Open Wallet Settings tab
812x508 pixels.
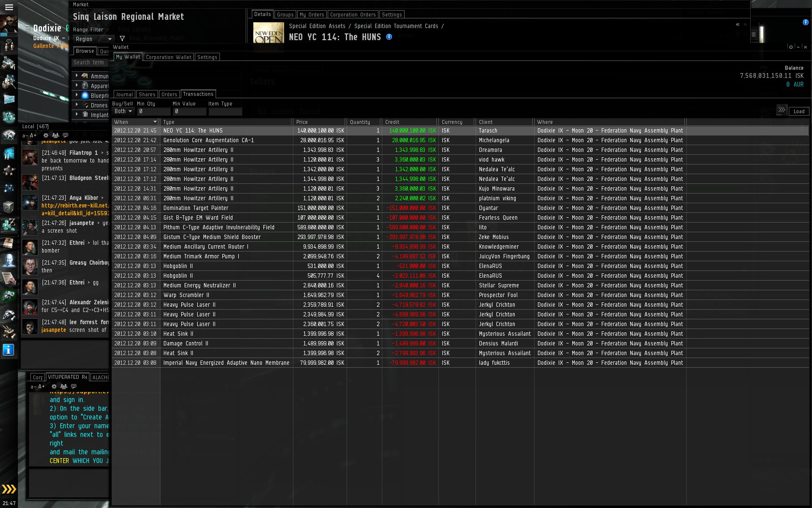(x=207, y=57)
